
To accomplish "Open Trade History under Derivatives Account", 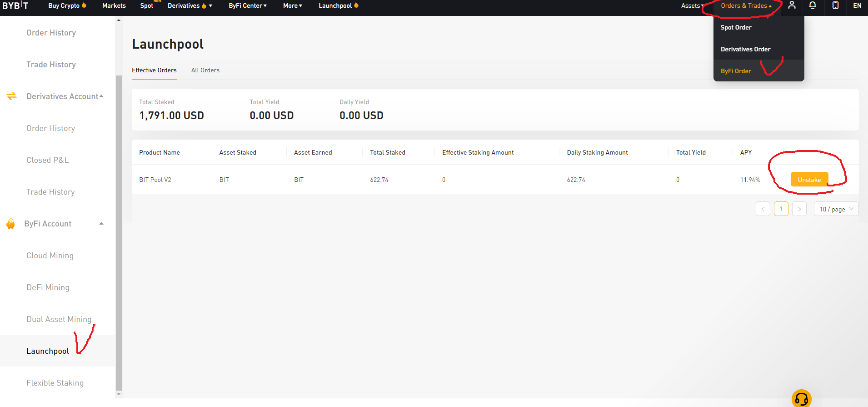I will 50,192.
